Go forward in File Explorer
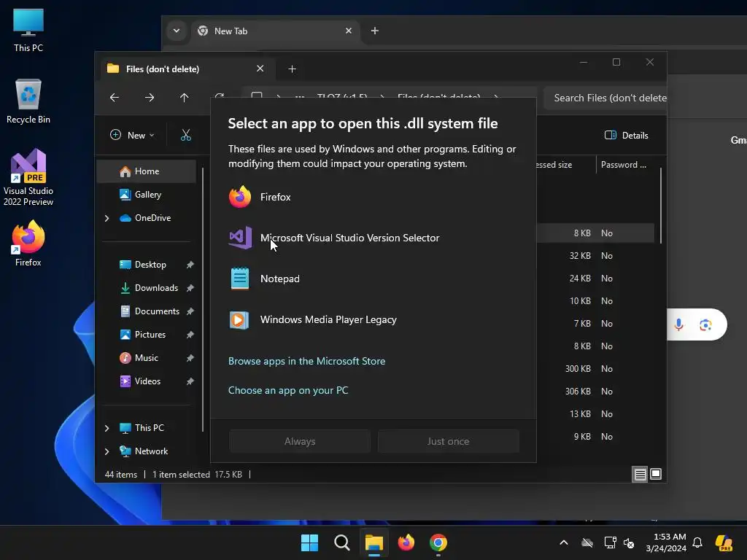This screenshot has height=560, width=747. coord(150,98)
